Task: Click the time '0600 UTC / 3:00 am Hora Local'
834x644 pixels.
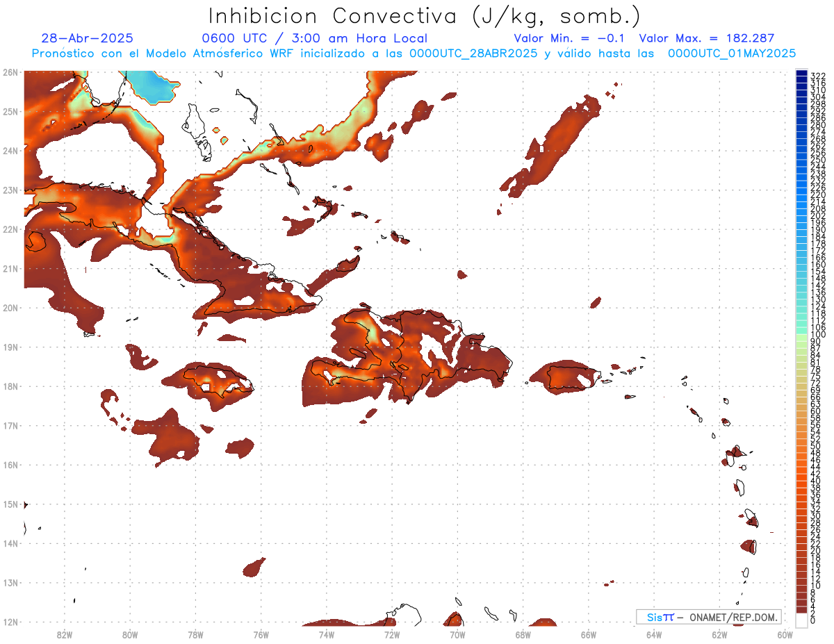Action: pos(314,38)
